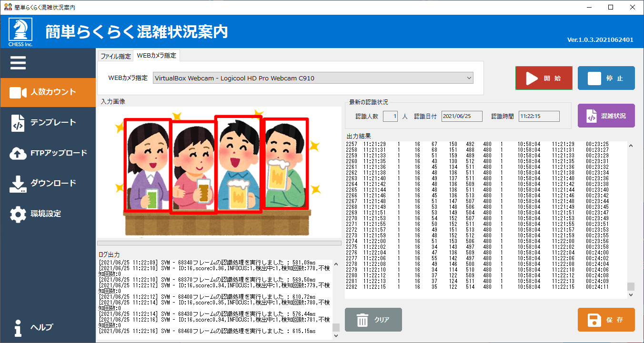Switch to the ファイル指定 tab
The width and height of the screenshot is (644, 343).
[x=116, y=56]
